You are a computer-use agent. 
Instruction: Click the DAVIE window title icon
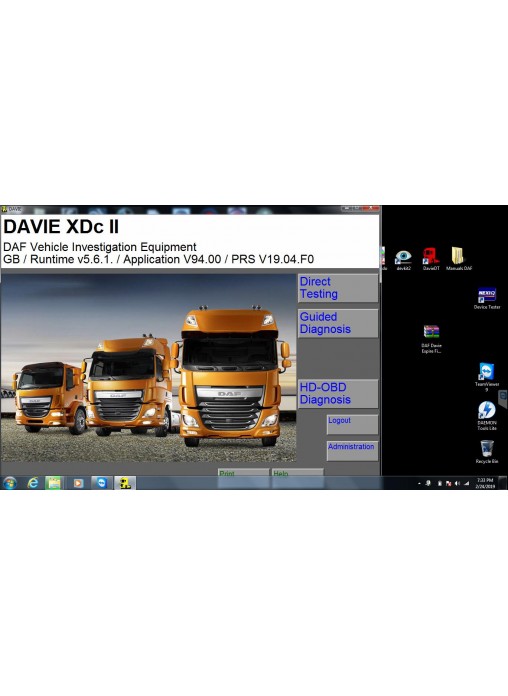pos(4,209)
